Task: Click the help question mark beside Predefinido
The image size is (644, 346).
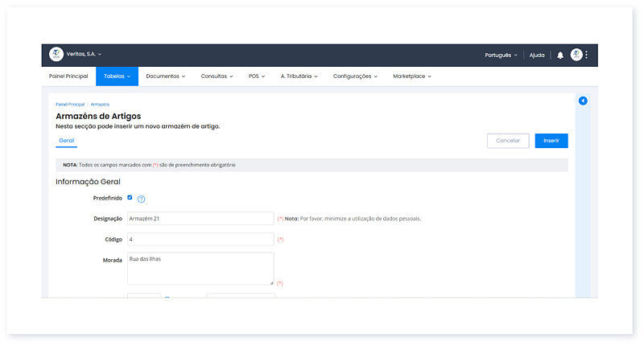Action: [141, 199]
